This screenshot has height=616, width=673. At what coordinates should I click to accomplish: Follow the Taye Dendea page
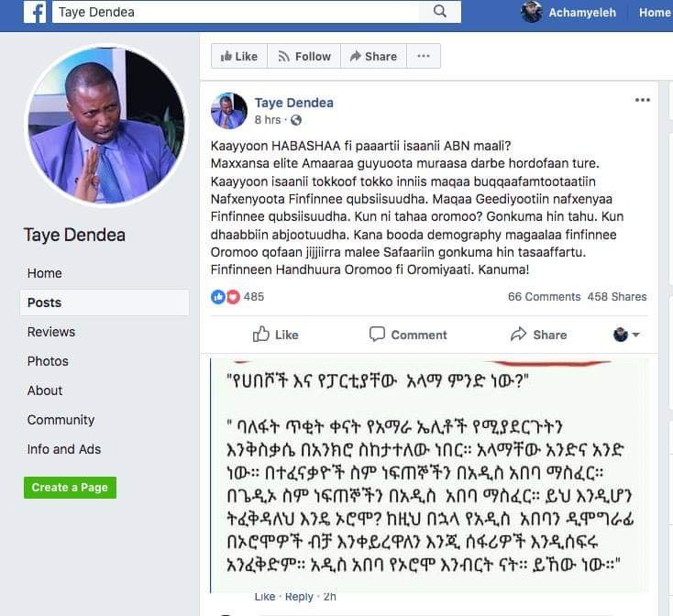pyautogui.click(x=303, y=56)
